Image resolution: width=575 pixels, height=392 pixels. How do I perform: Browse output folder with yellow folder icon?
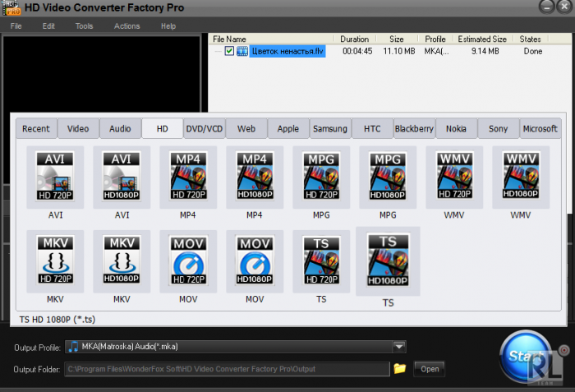point(400,368)
